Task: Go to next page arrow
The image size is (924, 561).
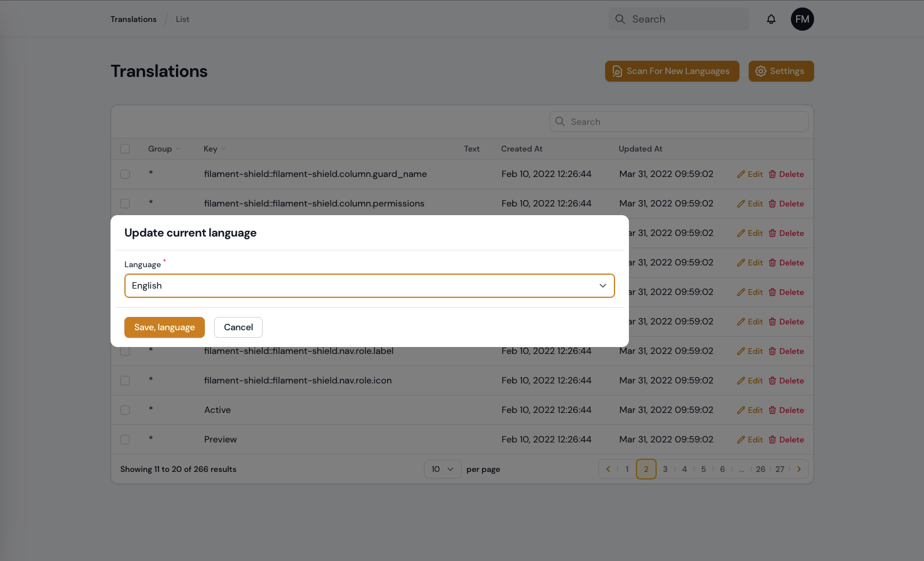Action: (799, 469)
